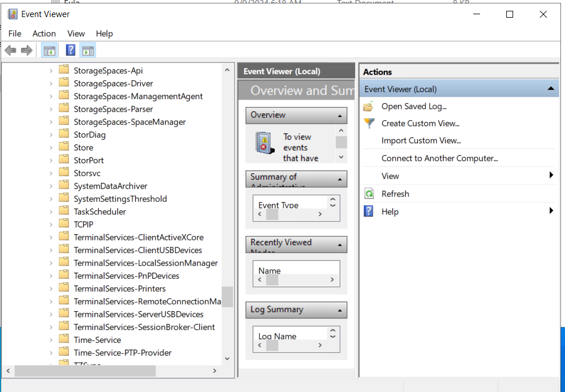Click Open Saved Log... action
Image resolution: width=565 pixels, height=392 pixels.
414,106
